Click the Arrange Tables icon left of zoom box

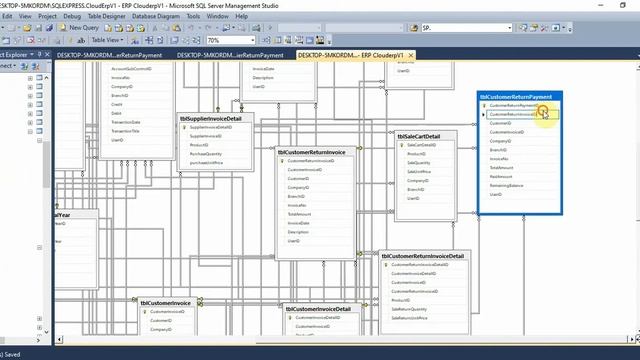197,40
